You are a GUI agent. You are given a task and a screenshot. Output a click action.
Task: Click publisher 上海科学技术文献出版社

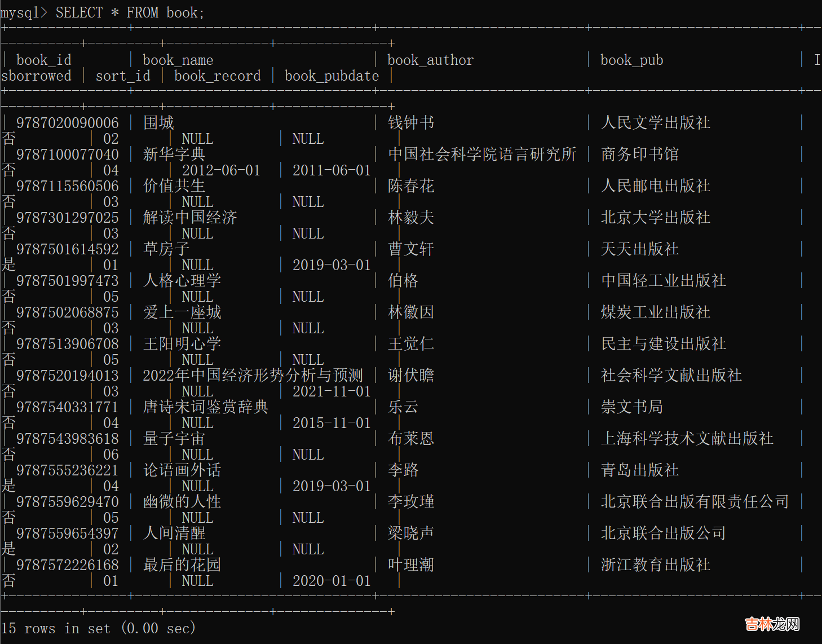coord(687,439)
